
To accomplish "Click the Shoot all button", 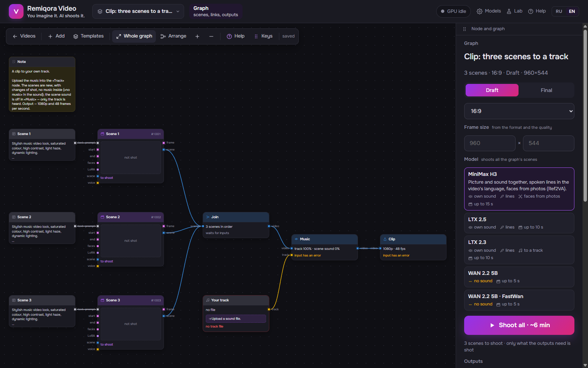I will point(519,325).
